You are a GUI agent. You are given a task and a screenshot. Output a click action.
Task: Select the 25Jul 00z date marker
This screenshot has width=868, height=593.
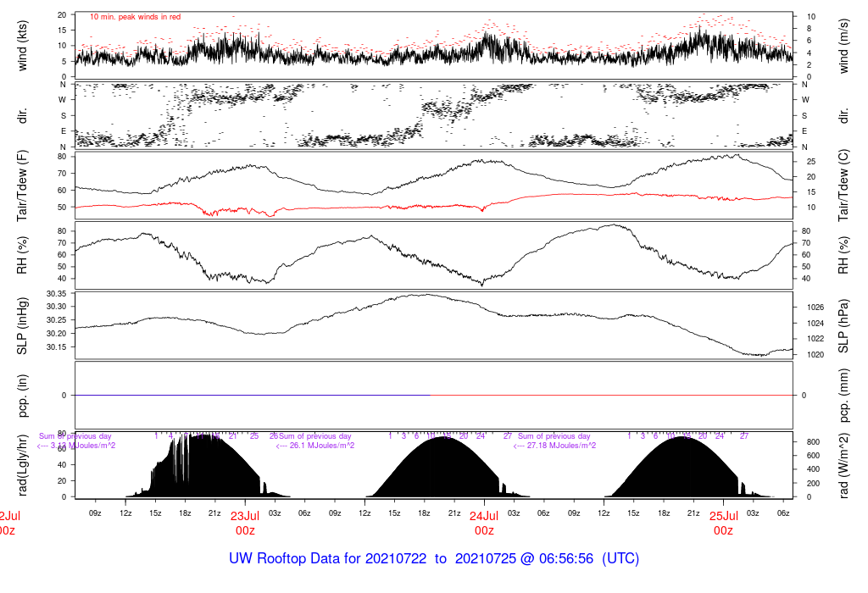tap(723, 522)
